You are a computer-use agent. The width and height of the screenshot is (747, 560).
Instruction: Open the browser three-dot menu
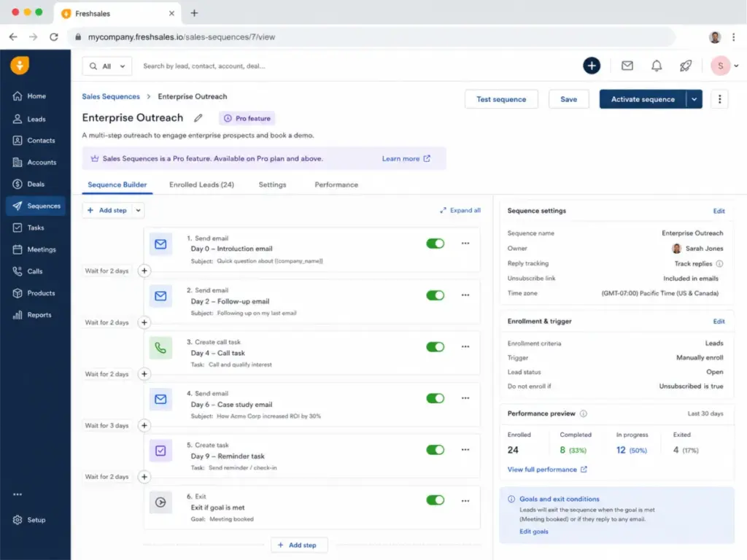[x=734, y=37]
